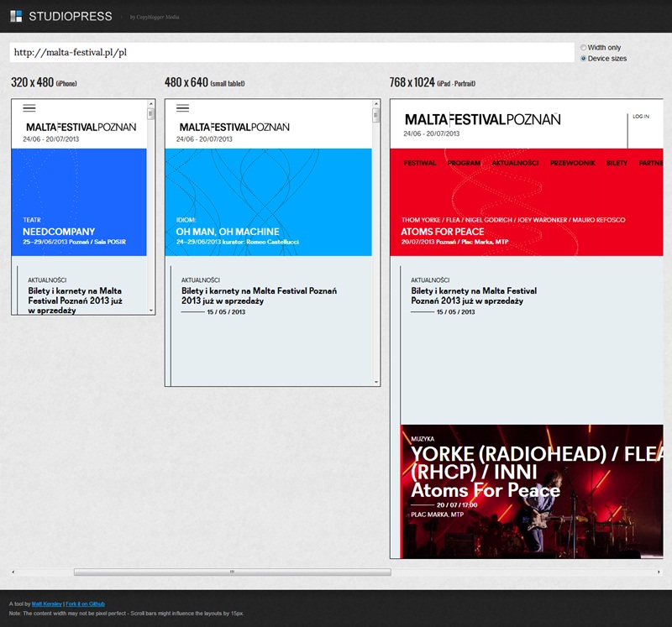Click the URL input field

[291, 52]
